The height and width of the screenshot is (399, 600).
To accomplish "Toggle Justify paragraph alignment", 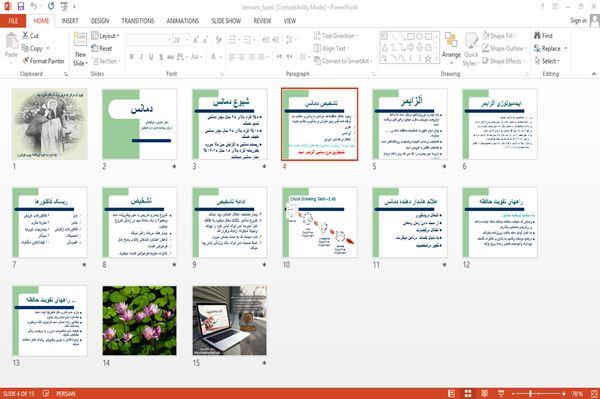I will click(261, 57).
